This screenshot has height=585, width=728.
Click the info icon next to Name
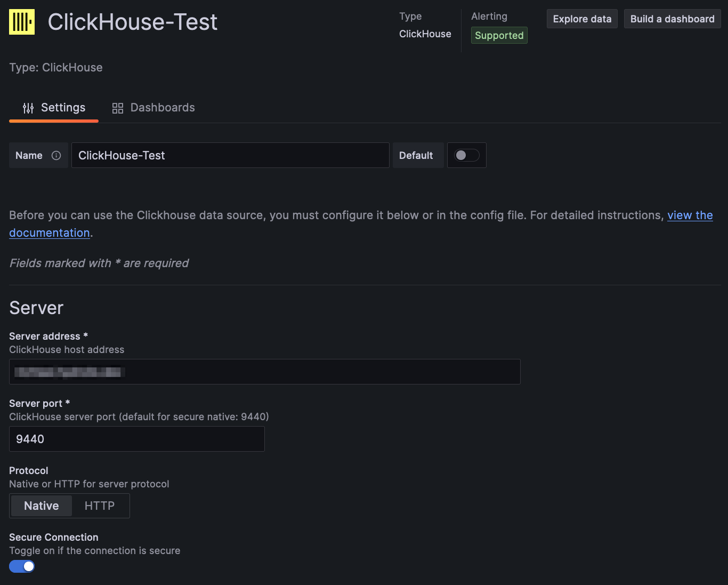pyautogui.click(x=56, y=155)
